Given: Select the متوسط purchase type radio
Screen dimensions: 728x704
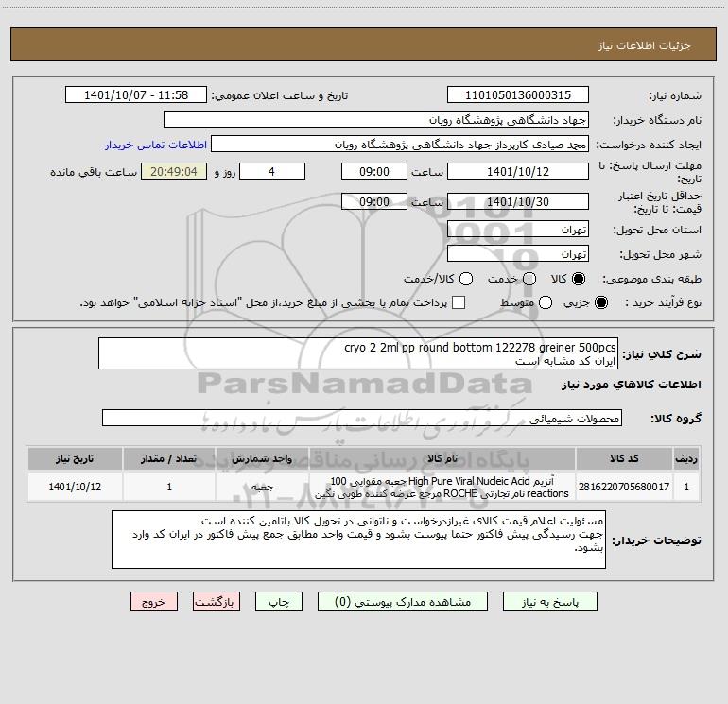Looking at the screenshot, I should (546, 302).
